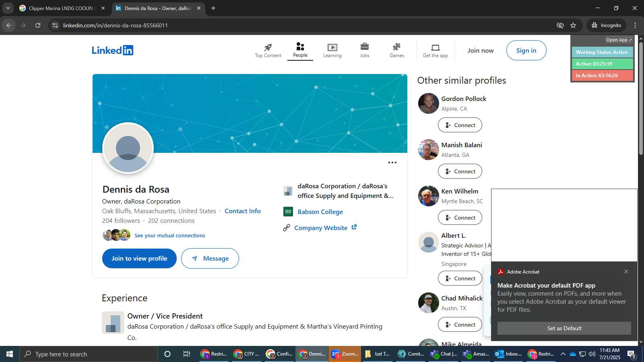Click the address bar URL
The height and width of the screenshot is (362, 644).
coord(116,25)
